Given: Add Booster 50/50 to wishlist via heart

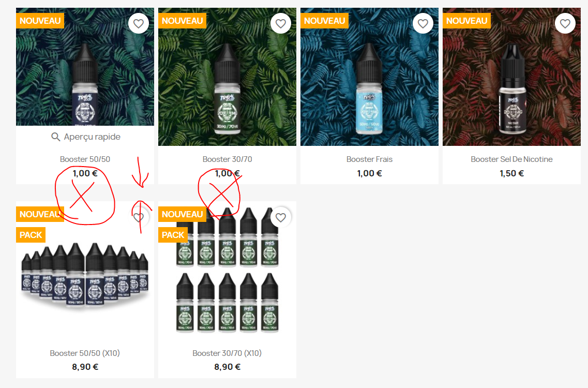Looking at the screenshot, I should tap(139, 23).
